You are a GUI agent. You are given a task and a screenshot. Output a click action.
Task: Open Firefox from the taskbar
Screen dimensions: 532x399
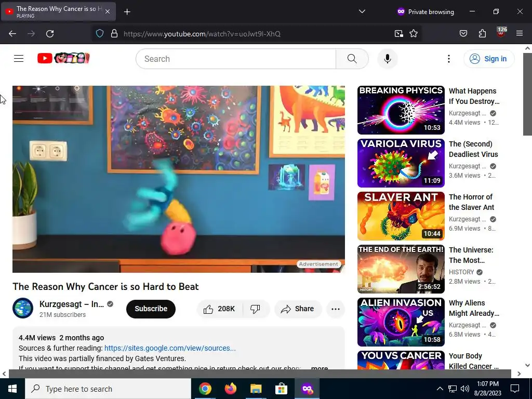pyautogui.click(x=230, y=389)
